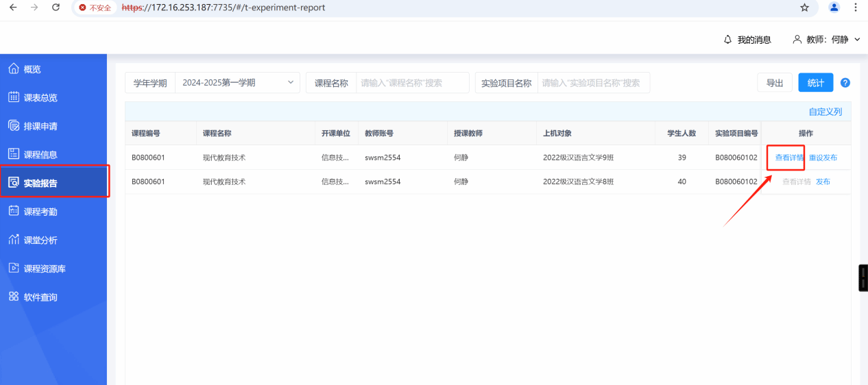Screen dimensions: 868x385
Task: Click 查看详情 for the 9班 row
Action: 789,158
